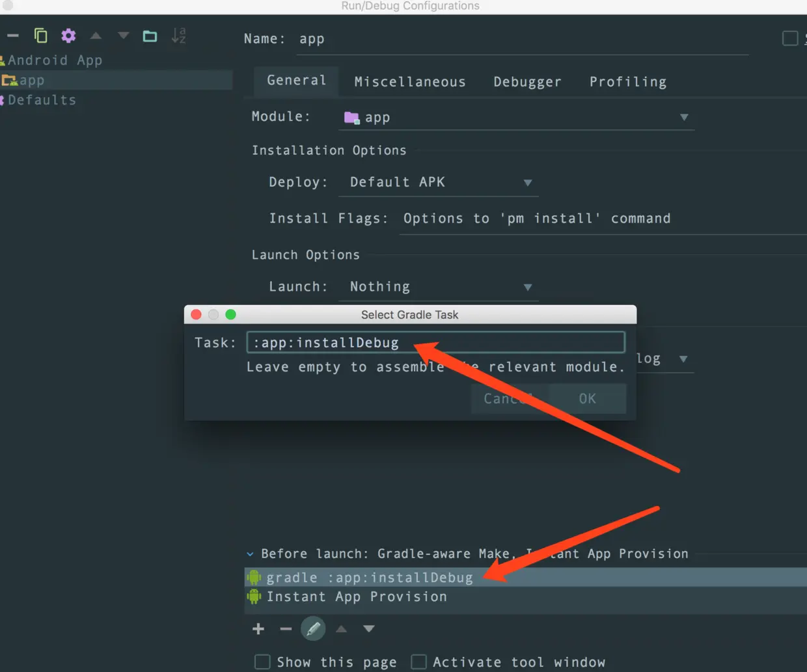
Task: Collapse the Before launch section
Action: coord(250,554)
